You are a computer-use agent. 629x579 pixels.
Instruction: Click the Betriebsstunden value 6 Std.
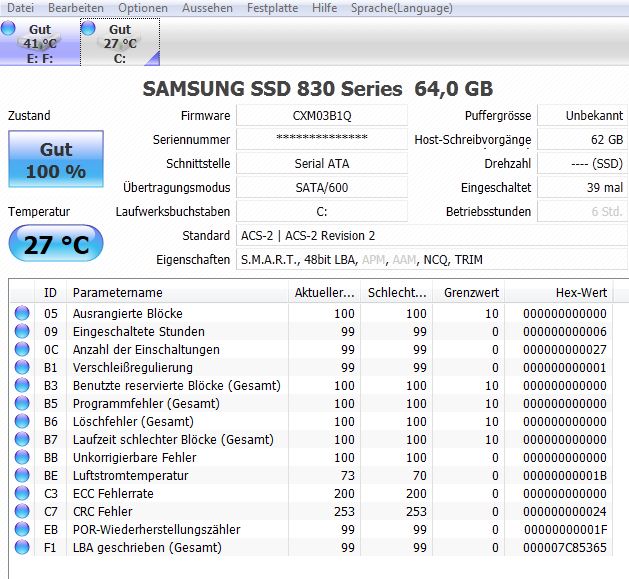582,211
